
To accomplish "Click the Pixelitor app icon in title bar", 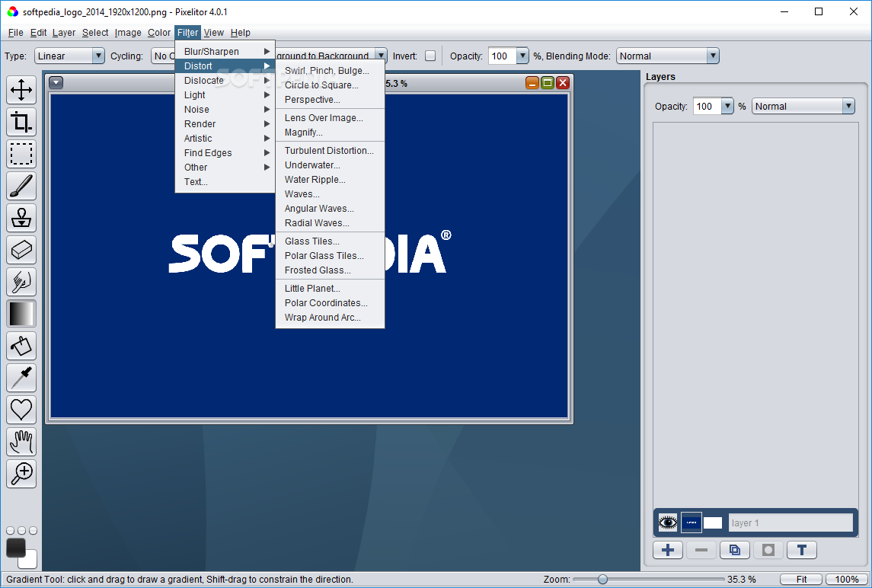I will click(12, 11).
